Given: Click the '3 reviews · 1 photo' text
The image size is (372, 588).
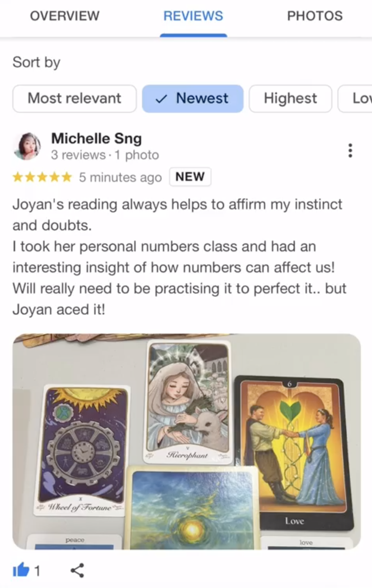Looking at the screenshot, I should coord(105,155).
